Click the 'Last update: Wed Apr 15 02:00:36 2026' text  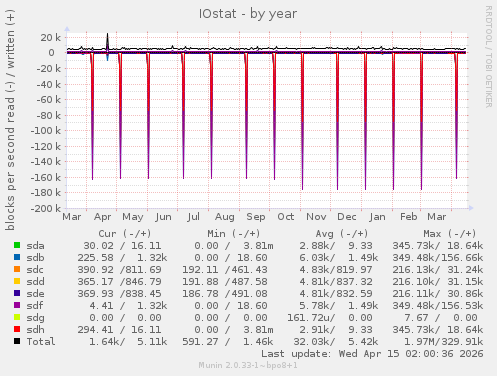[372, 354]
